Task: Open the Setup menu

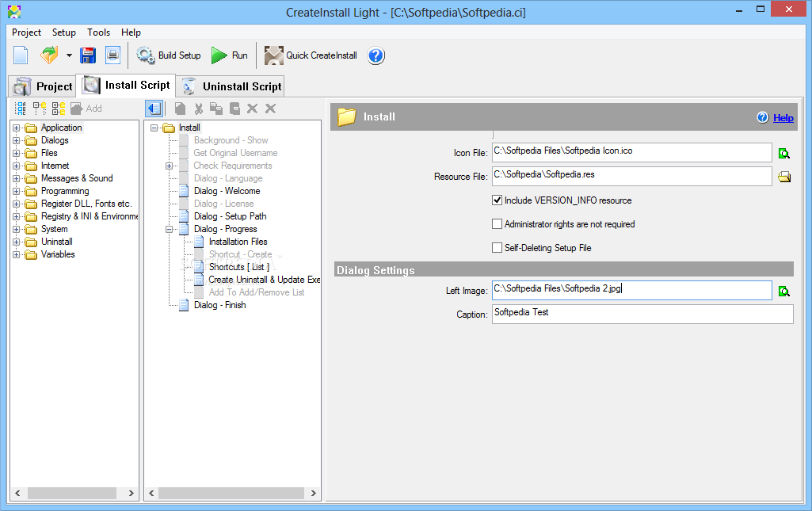Action: (x=63, y=32)
